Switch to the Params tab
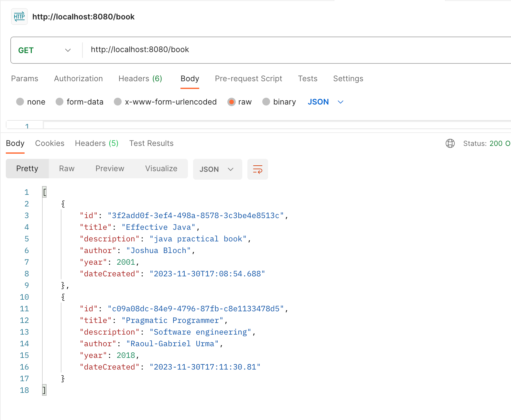Image resolution: width=511 pixels, height=420 pixels. (25, 79)
